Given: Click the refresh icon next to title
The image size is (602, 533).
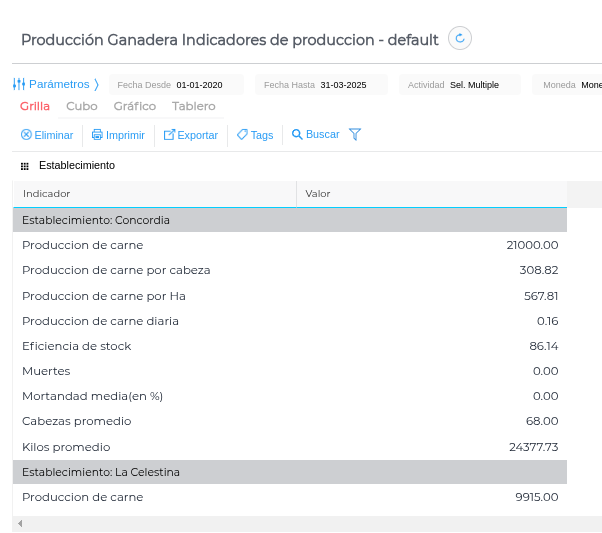Looking at the screenshot, I should point(460,39).
